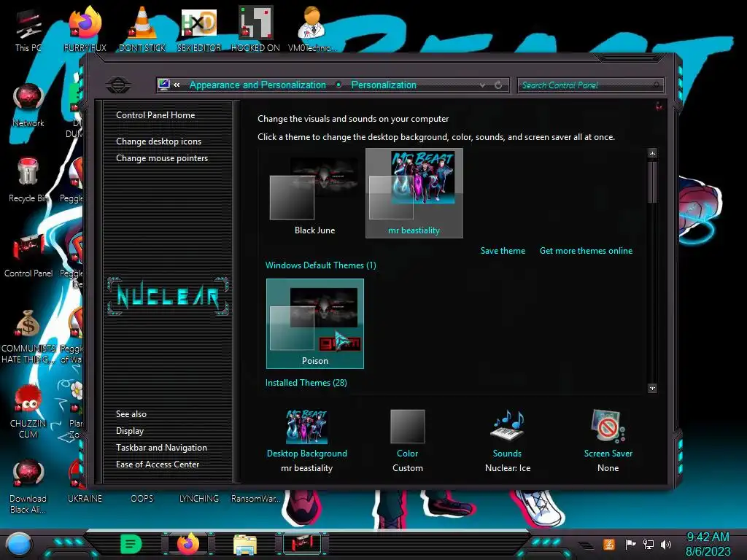
Task: Open the Action Center flag tray icon
Action: [630, 544]
